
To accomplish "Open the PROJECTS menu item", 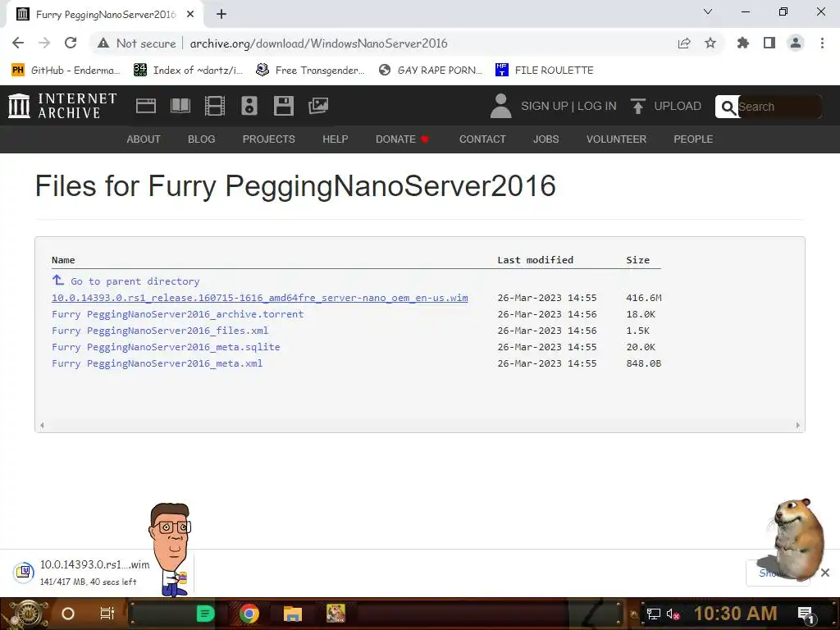I will (x=269, y=139).
